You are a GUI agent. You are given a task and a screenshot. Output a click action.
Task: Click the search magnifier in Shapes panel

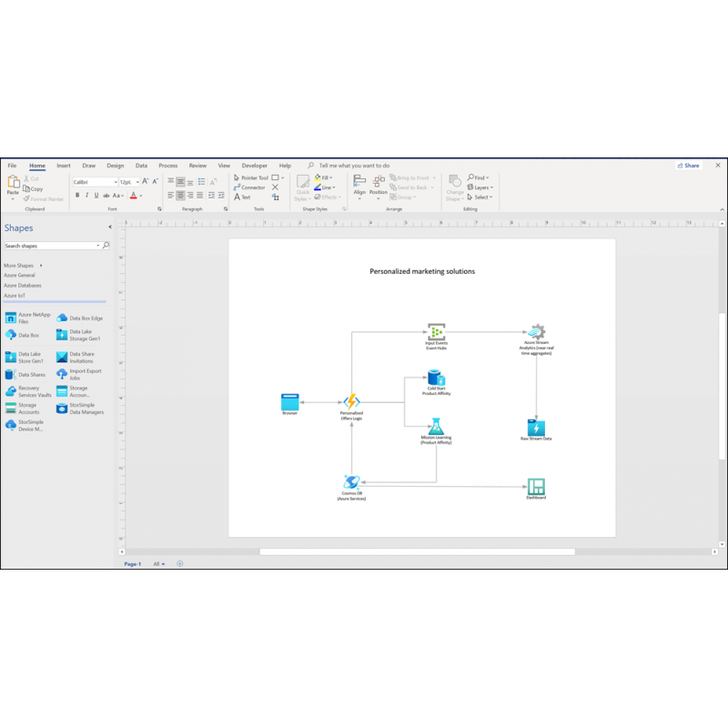106,246
